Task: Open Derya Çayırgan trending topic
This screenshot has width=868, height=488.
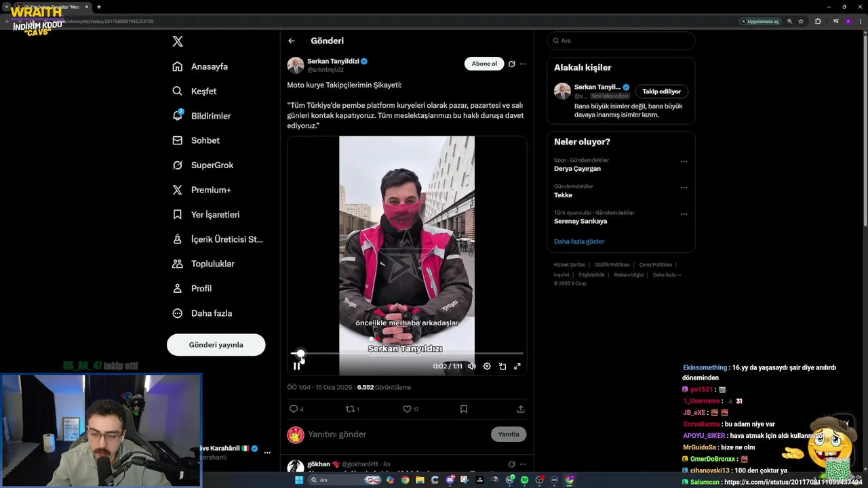Action: click(577, 169)
